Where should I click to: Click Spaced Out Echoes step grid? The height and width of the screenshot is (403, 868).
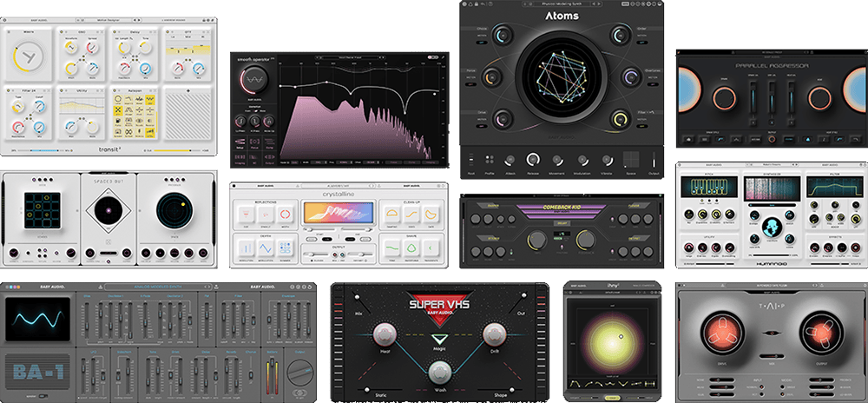coord(43,210)
